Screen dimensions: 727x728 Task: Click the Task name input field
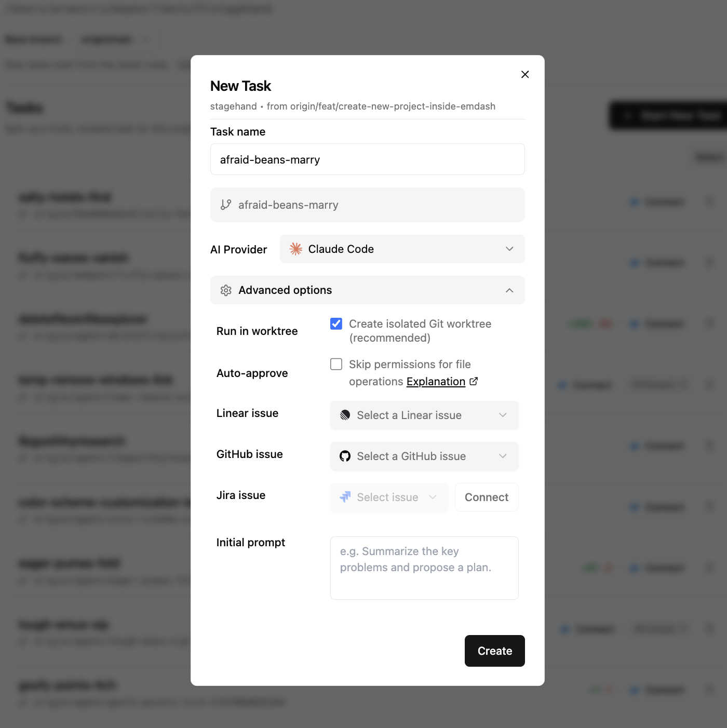pyautogui.click(x=367, y=159)
